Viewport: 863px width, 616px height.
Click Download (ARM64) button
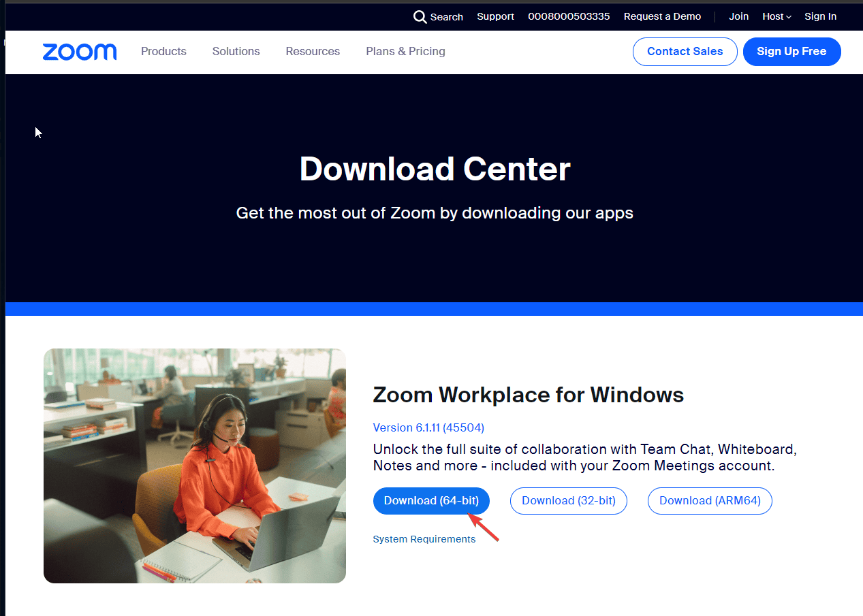(x=710, y=500)
